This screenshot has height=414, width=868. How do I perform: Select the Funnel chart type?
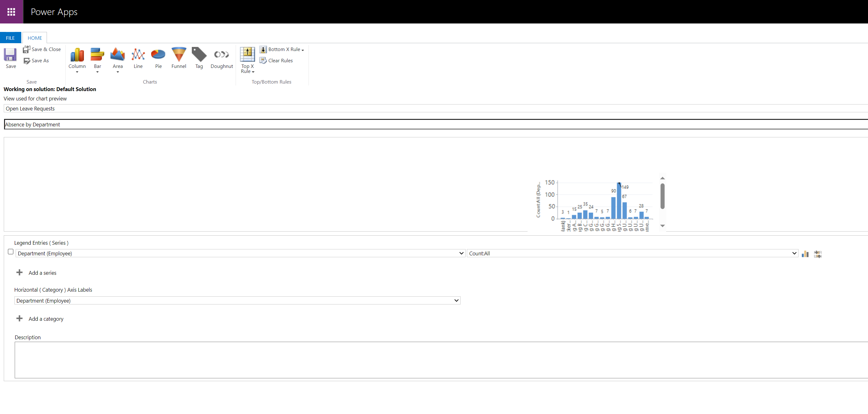(x=179, y=58)
